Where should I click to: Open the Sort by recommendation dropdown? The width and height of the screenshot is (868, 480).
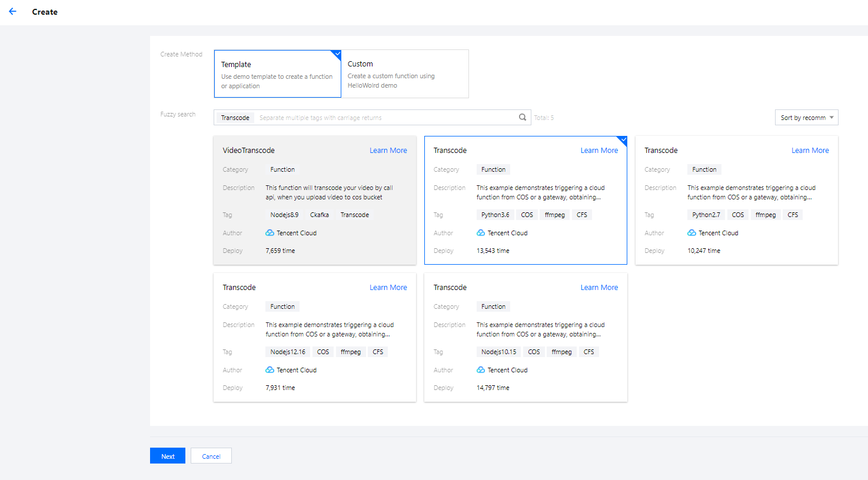click(806, 118)
